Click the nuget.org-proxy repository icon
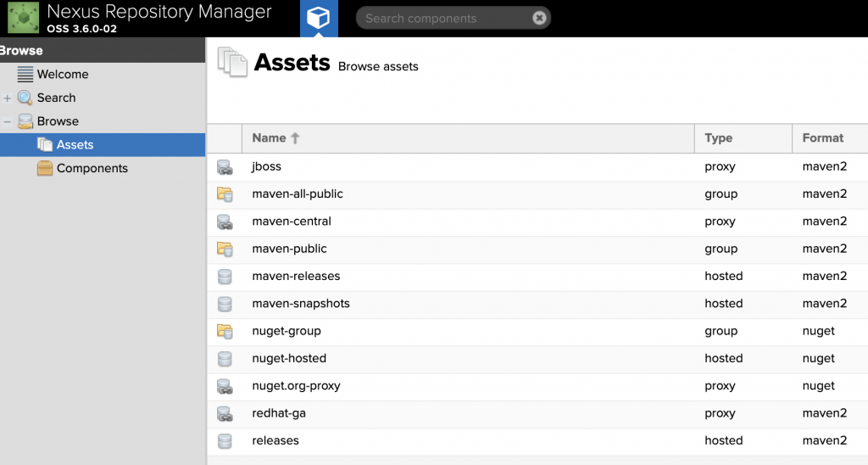868x465 pixels. pos(225,386)
